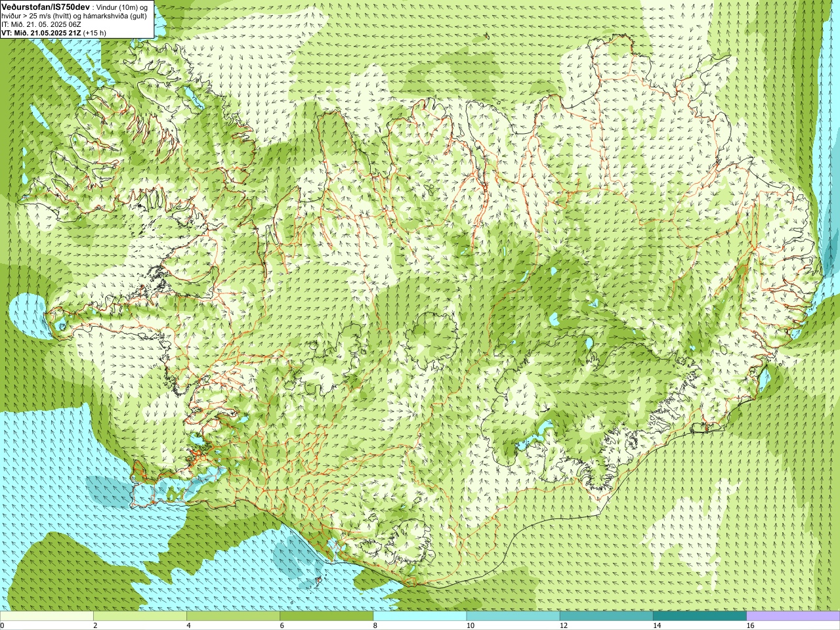Screen dimensions: 840x630
Task: Click the 'Vindur (10m) og' label
Action: (122, 7)
